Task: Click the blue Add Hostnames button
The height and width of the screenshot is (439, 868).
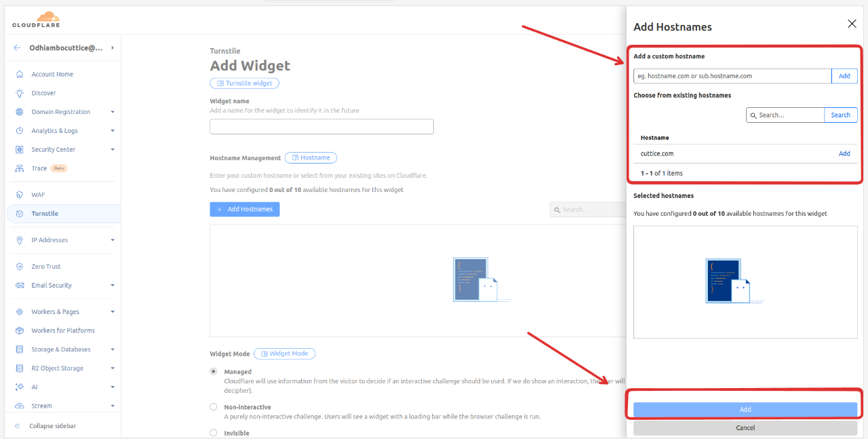Action: pos(245,210)
